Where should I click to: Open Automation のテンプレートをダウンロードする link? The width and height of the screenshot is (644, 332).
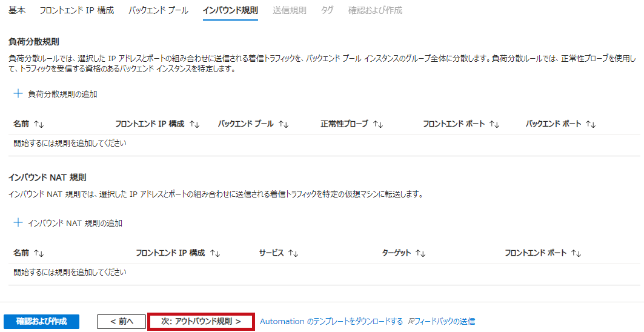coord(331,321)
